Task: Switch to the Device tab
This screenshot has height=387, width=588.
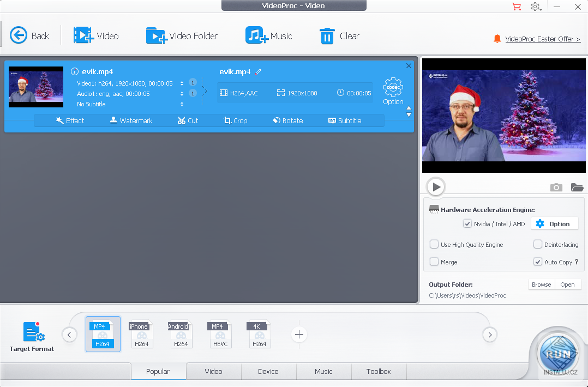Action: click(268, 371)
